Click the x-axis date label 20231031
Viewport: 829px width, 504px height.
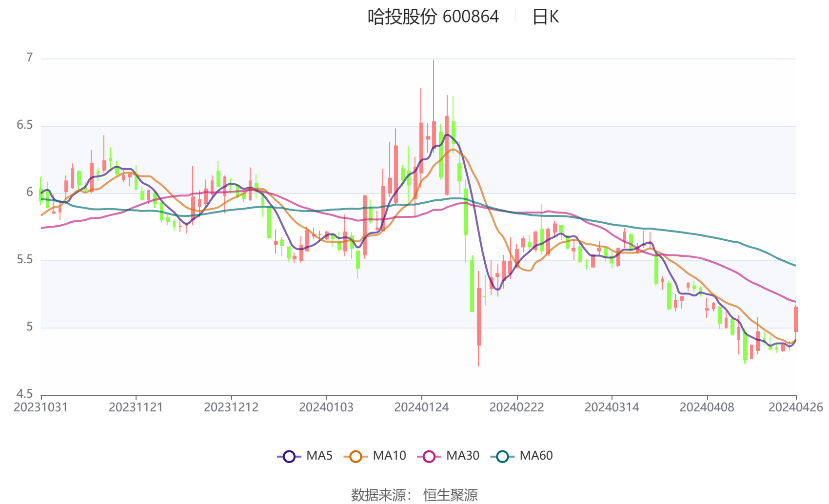click(41, 407)
